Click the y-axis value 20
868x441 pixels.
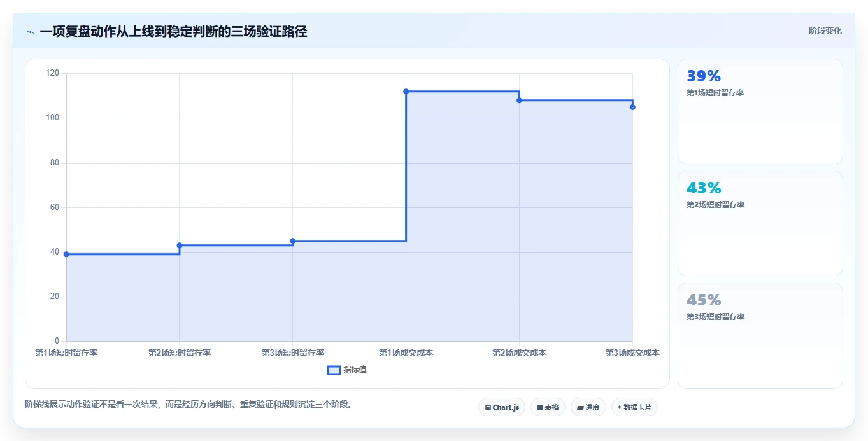pos(55,297)
